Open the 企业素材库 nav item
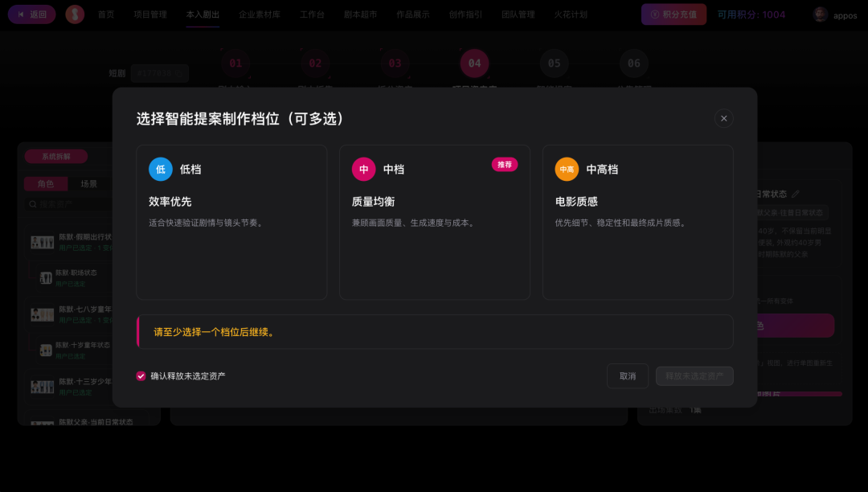 click(260, 14)
